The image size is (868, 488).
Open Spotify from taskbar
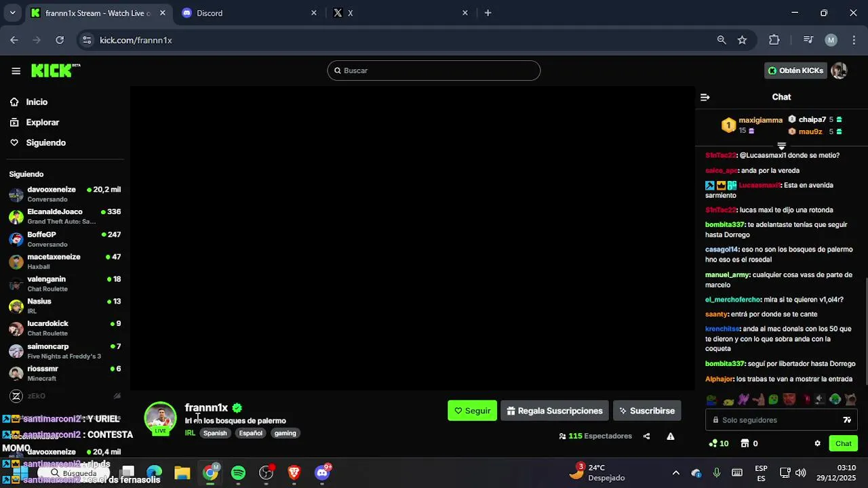pyautogui.click(x=238, y=473)
